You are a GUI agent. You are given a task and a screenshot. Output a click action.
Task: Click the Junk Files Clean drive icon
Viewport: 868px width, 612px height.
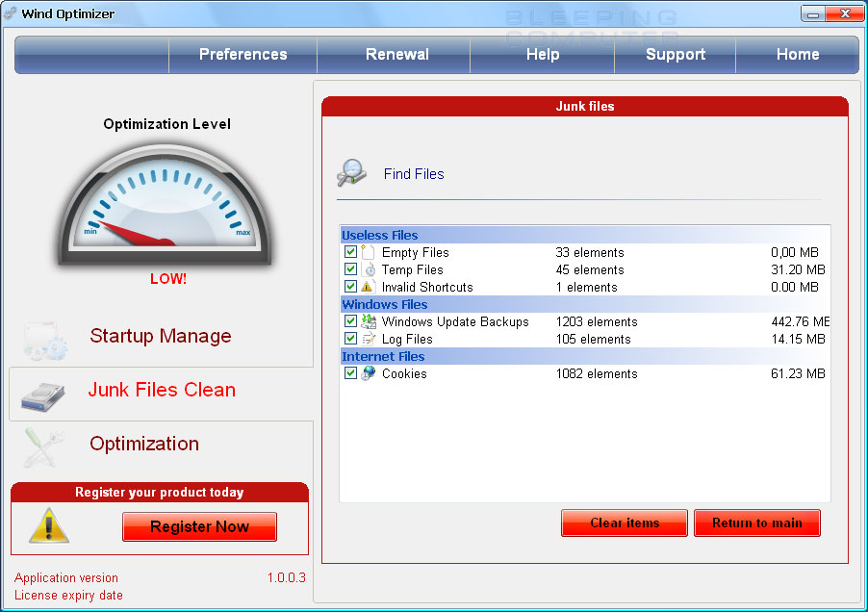(x=43, y=393)
